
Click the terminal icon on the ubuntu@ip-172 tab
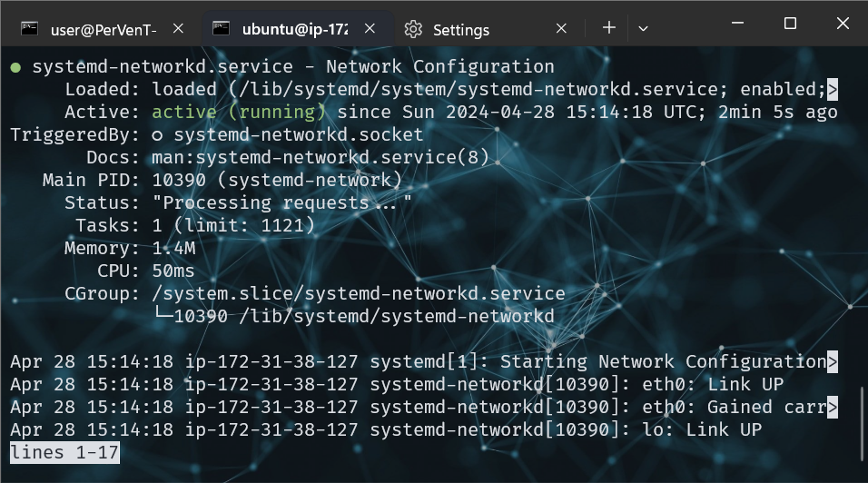click(x=221, y=29)
